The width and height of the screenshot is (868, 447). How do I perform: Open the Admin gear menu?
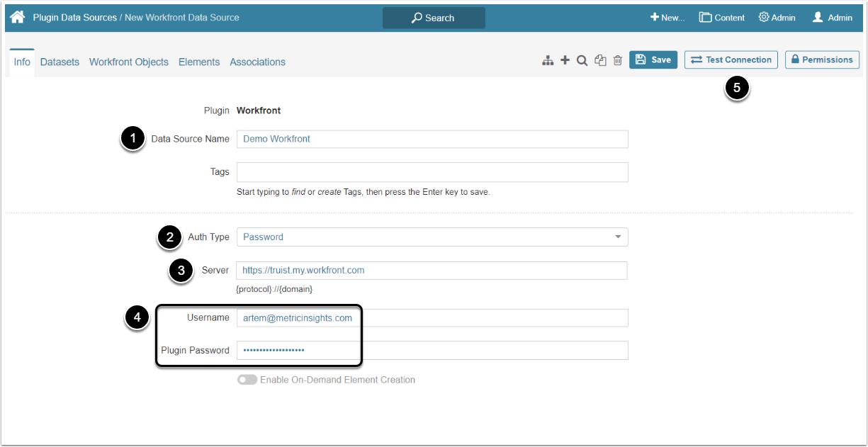(x=777, y=18)
